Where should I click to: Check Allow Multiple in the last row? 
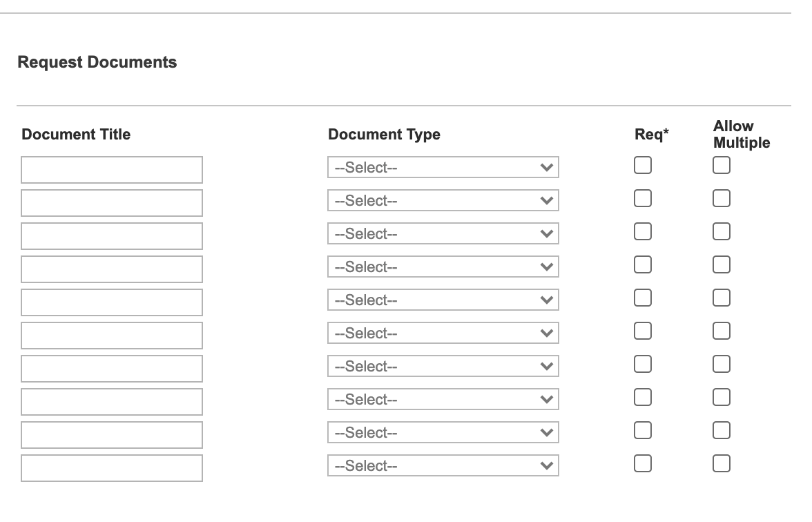pos(722,464)
